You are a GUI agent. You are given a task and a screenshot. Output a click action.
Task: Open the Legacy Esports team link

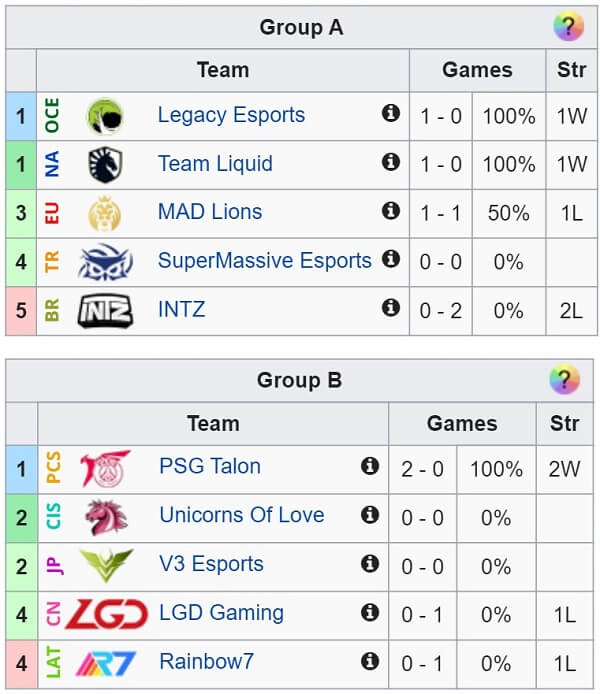231,115
